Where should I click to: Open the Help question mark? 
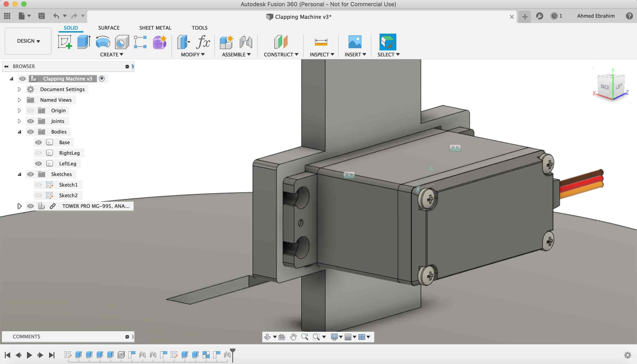pyautogui.click(x=629, y=16)
